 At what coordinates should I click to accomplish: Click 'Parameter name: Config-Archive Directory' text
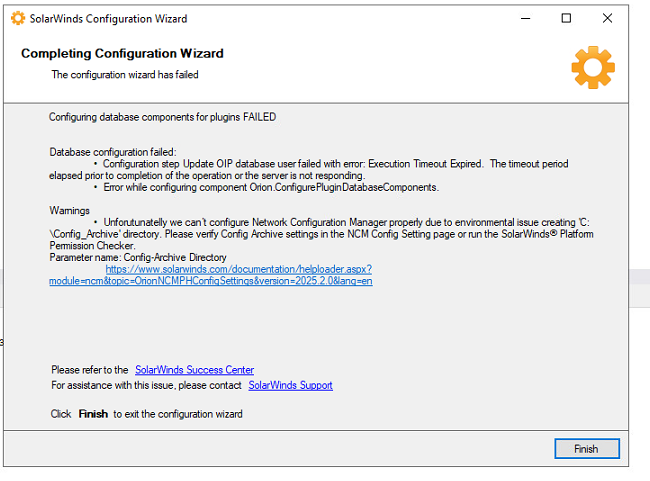138,258
